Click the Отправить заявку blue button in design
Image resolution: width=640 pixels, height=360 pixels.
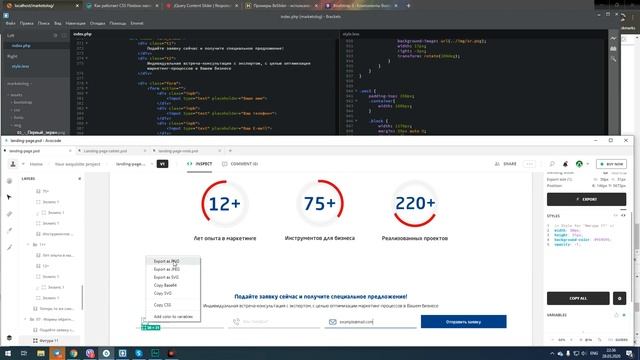[x=464, y=322]
